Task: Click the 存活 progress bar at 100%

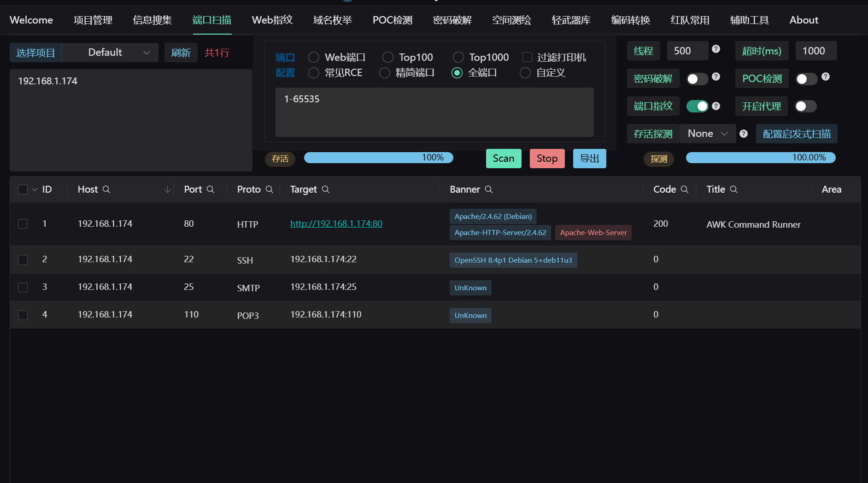Action: [x=379, y=158]
